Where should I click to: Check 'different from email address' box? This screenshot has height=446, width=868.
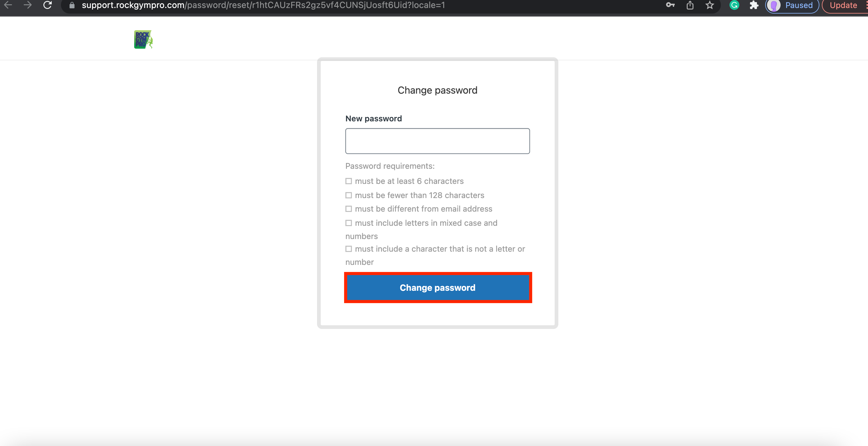pos(348,209)
